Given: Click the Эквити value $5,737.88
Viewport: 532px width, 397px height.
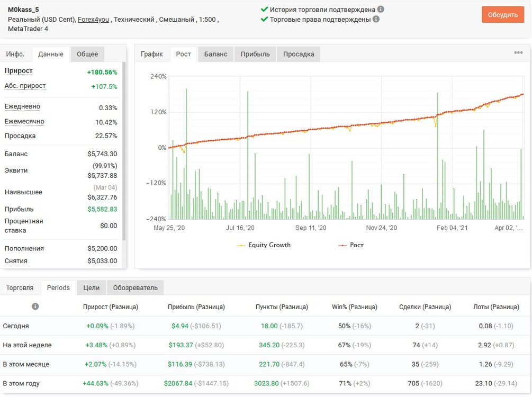Looking at the screenshot, I should click(102, 175).
